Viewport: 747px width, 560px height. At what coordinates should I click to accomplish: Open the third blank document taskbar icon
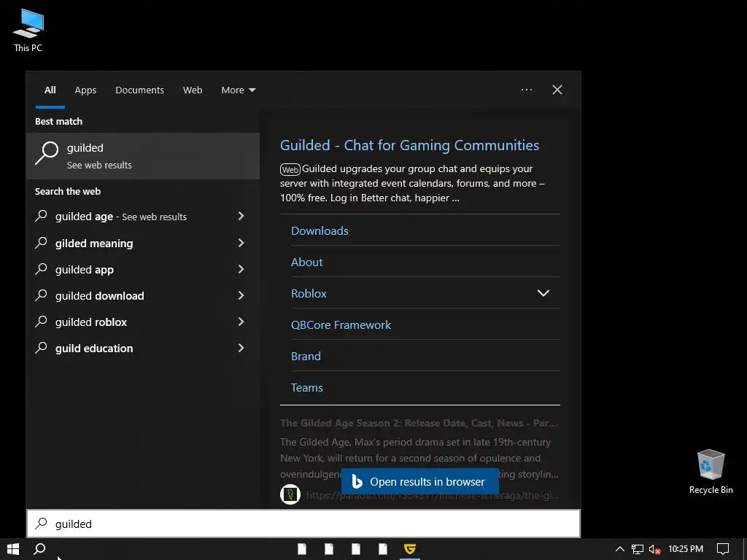(356, 549)
